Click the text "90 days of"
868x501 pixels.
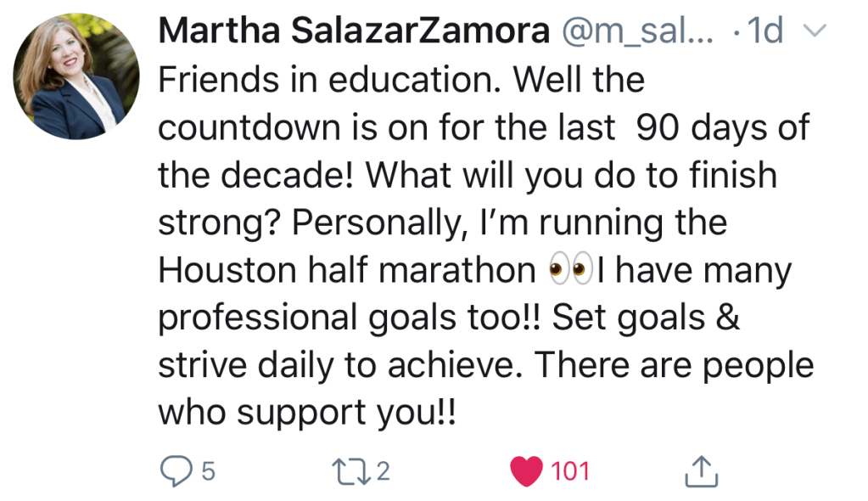[723, 128]
